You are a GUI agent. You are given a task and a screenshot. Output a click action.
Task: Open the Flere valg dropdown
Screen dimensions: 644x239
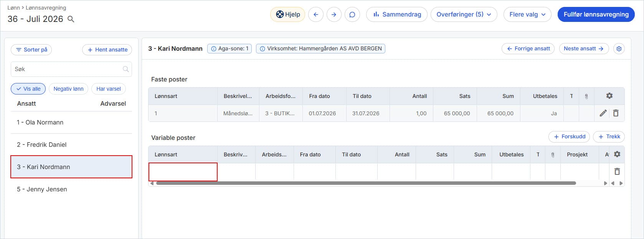point(527,15)
